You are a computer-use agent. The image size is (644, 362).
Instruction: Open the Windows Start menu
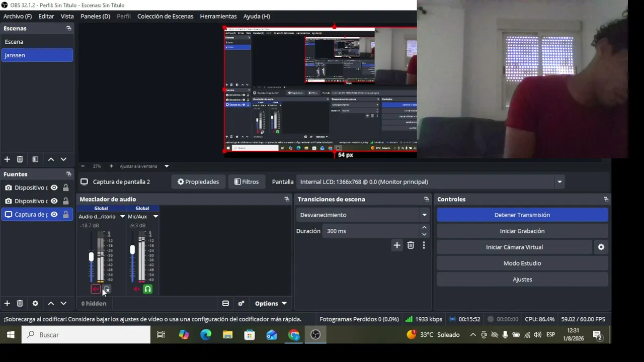click(11, 335)
